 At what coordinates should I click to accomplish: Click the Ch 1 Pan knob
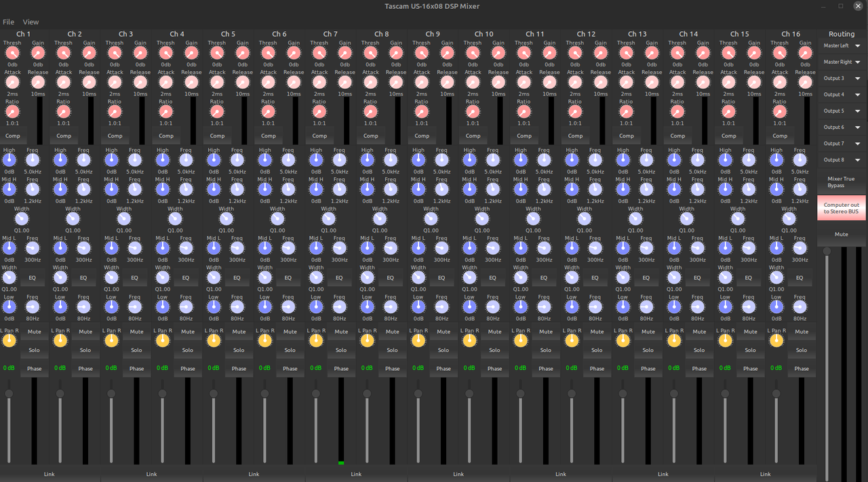pos(9,340)
